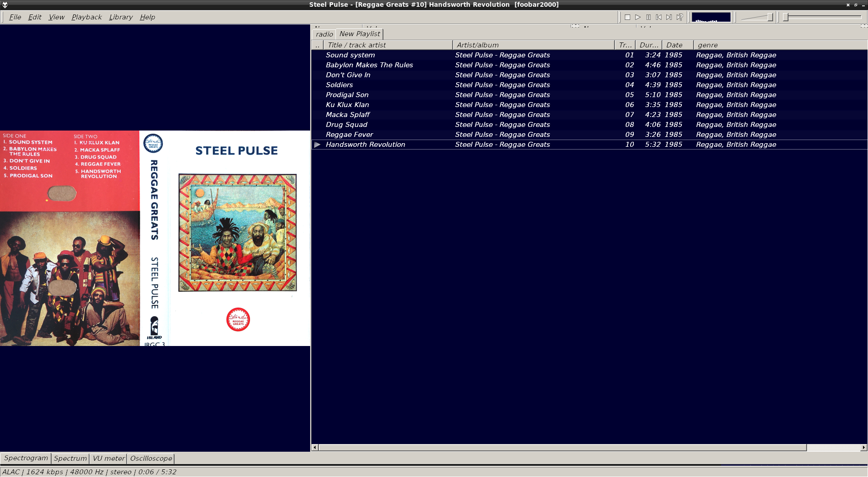Stop playback with the Stop button
Viewport: 868px width, 477px height.
[627, 17]
